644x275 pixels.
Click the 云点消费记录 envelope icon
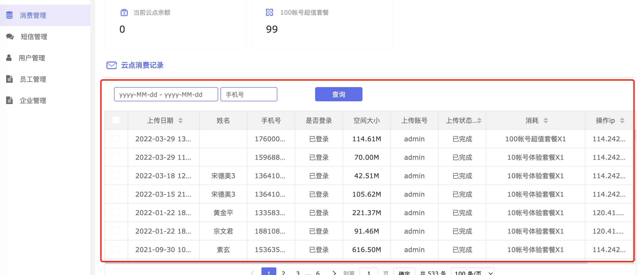[111, 65]
